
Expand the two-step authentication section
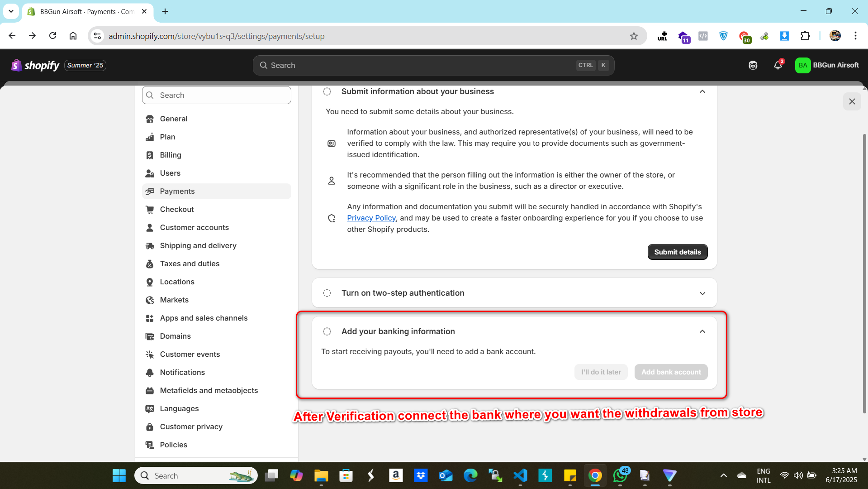[702, 293]
